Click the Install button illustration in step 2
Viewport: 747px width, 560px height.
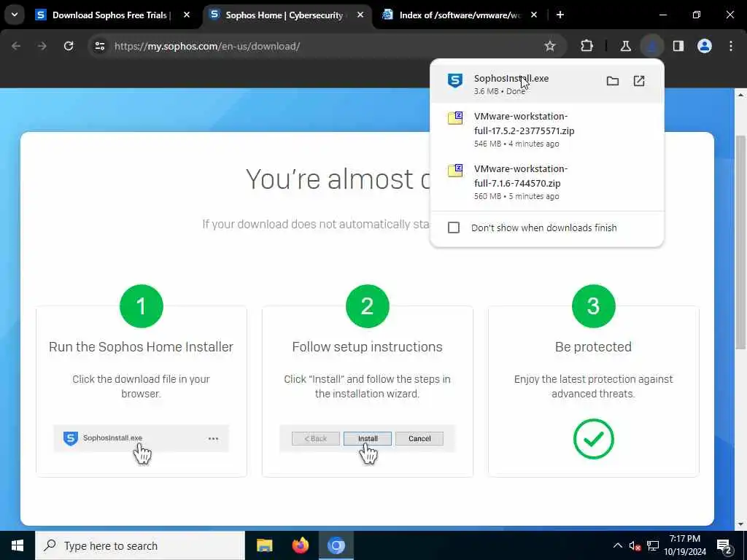[x=368, y=438]
